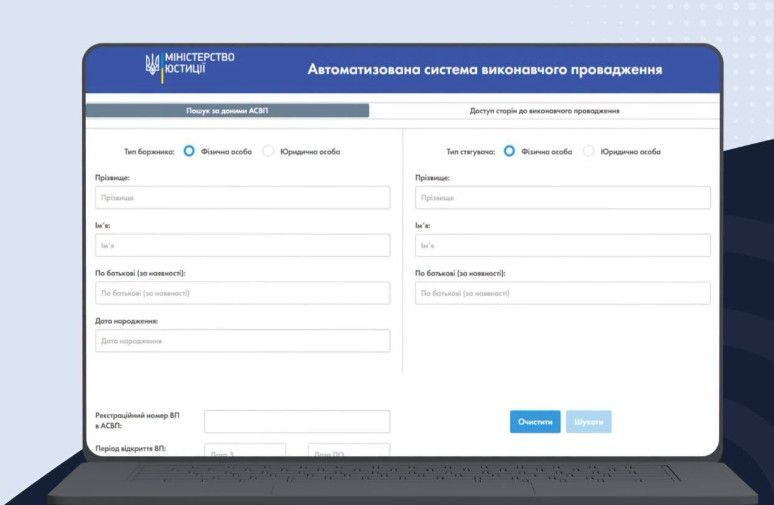The width and height of the screenshot is (774, 505).
Task: Focus the debtor Прізвище field
Action: click(x=242, y=197)
